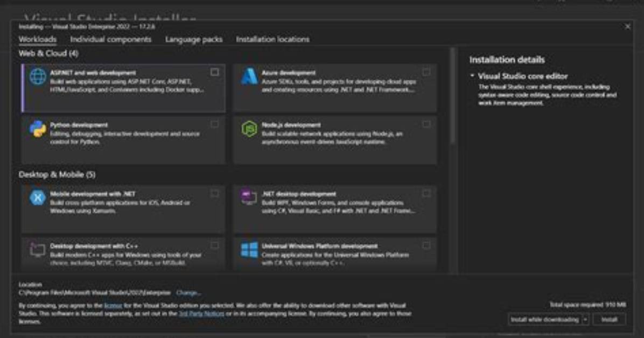Click the ASP.NET and web development globe icon
The width and height of the screenshot is (644, 338).
37,77
